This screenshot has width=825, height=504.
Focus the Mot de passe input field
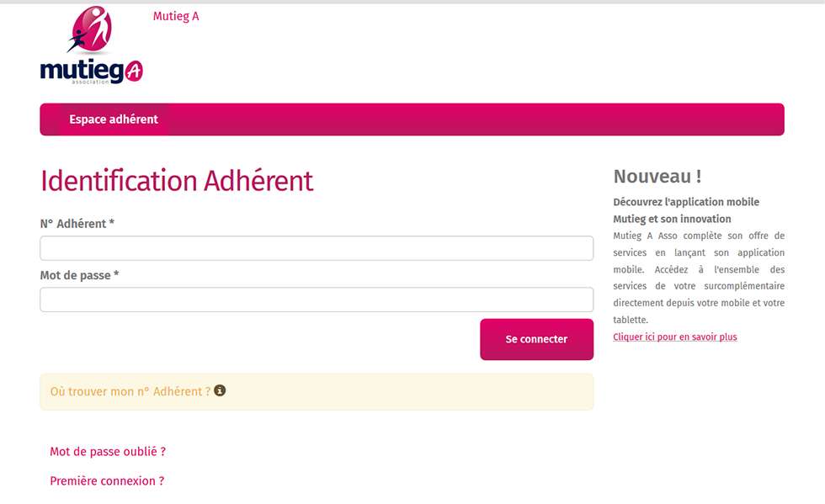point(317,300)
